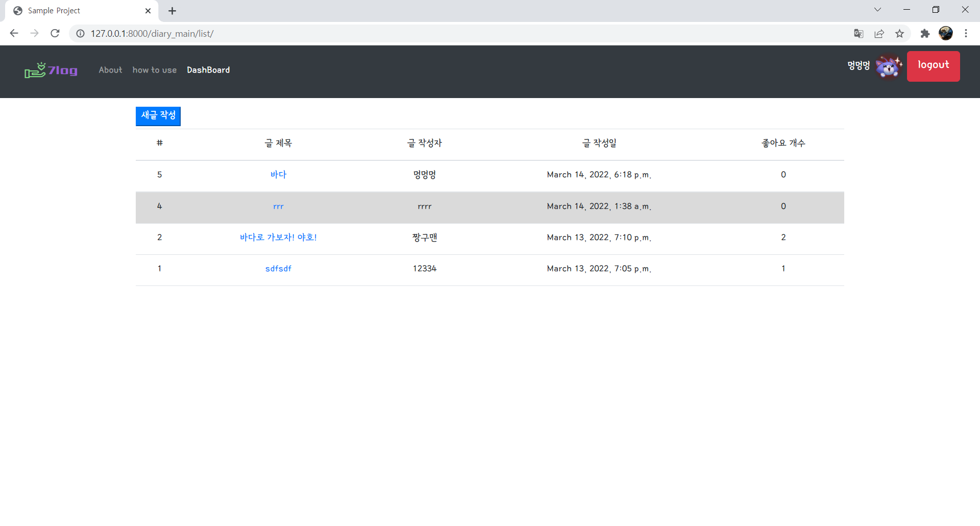Click the Google Translate icon

click(859, 33)
